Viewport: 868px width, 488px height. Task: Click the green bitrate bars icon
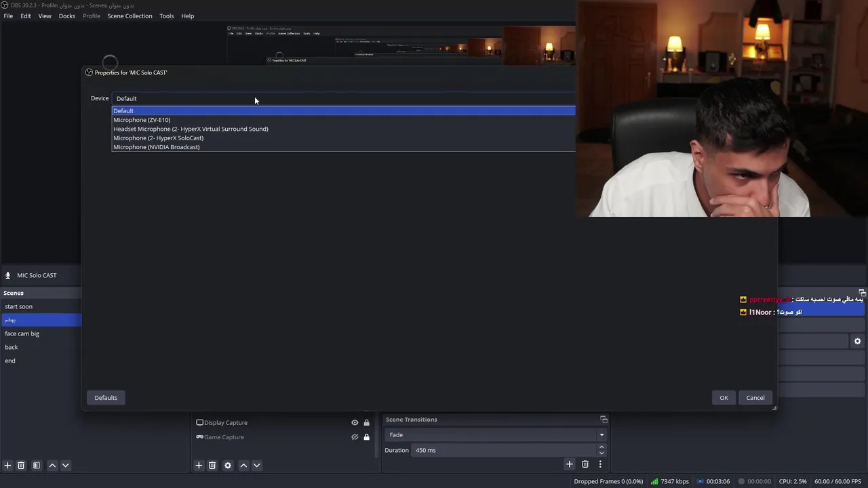tap(654, 481)
